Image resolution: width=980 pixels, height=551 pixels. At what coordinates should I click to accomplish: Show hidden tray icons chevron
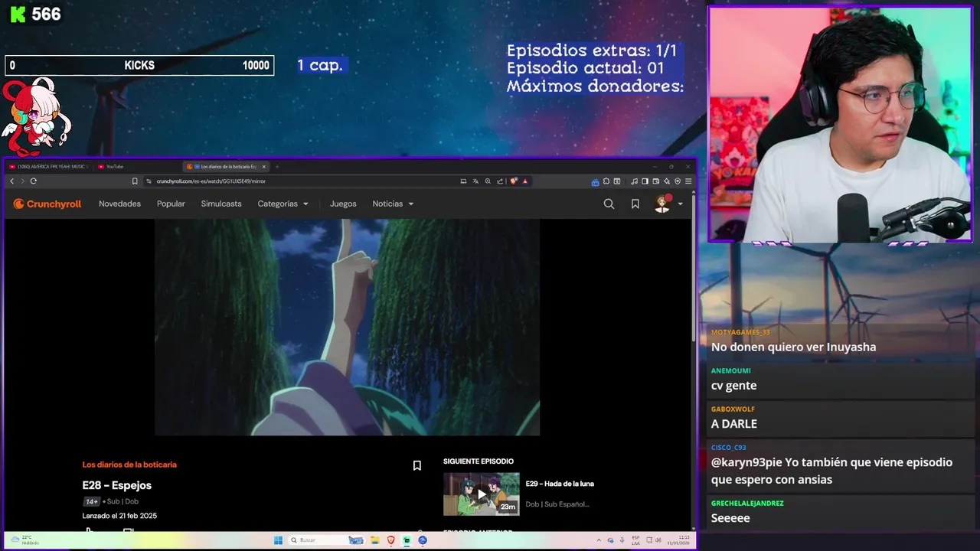pos(599,540)
